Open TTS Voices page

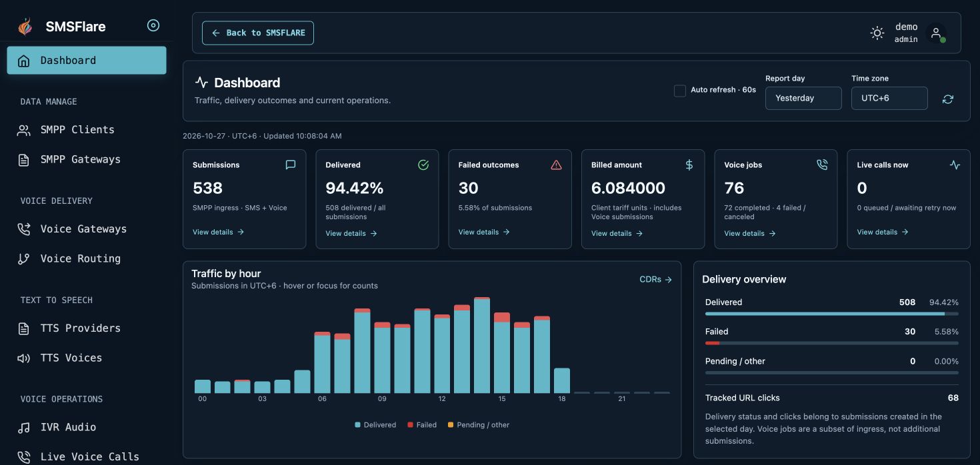tap(87, 358)
